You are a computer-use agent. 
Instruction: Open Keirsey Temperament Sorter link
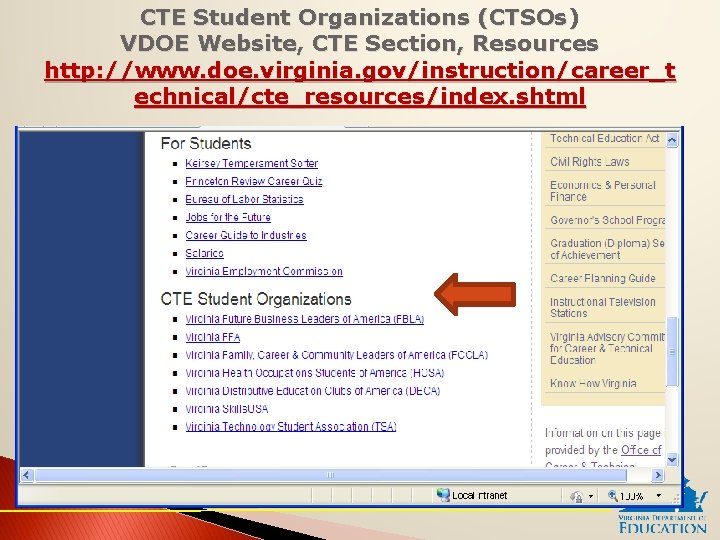point(252,163)
